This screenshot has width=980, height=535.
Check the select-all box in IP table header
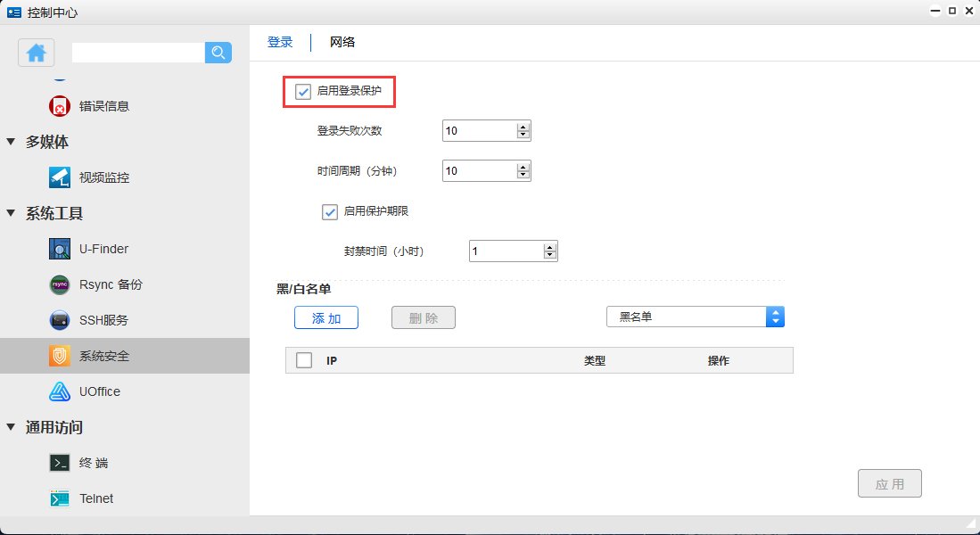tap(304, 360)
